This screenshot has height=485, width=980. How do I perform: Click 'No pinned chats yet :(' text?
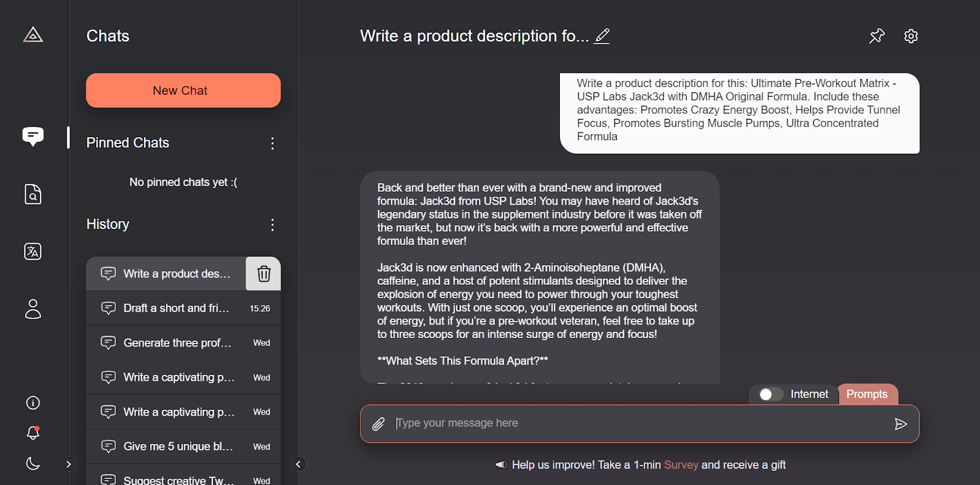(183, 182)
